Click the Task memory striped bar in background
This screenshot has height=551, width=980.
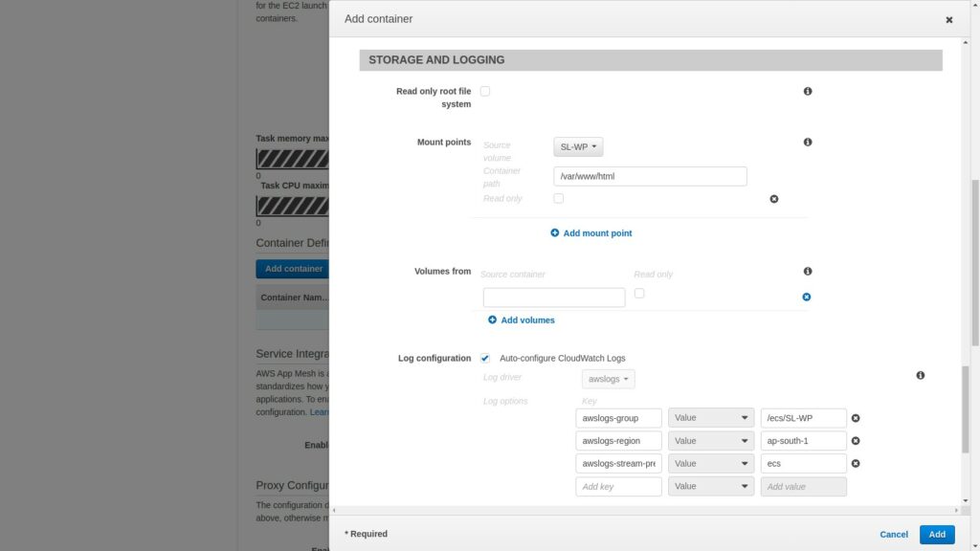click(293, 159)
